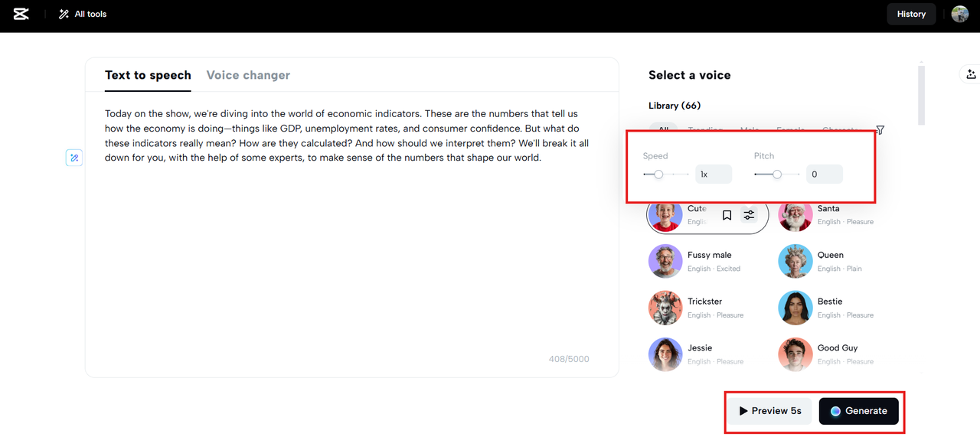
Task: Choose the Fussy male voice
Action: pyautogui.click(x=665, y=261)
